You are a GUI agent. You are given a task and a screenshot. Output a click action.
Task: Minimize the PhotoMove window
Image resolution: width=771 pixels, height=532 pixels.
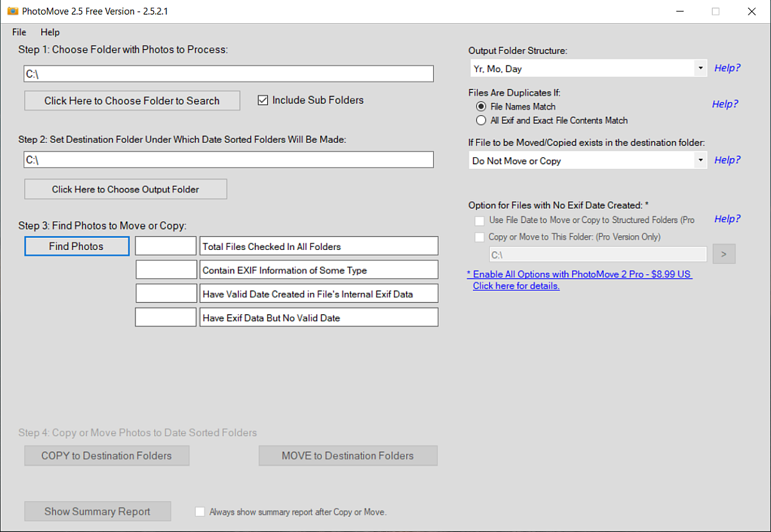point(679,12)
